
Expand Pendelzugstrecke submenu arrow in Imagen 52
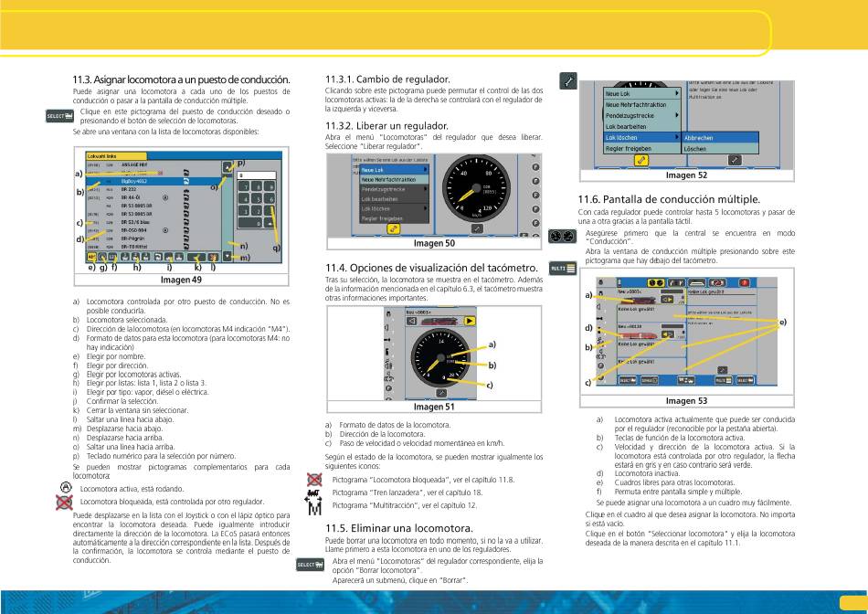676,115
